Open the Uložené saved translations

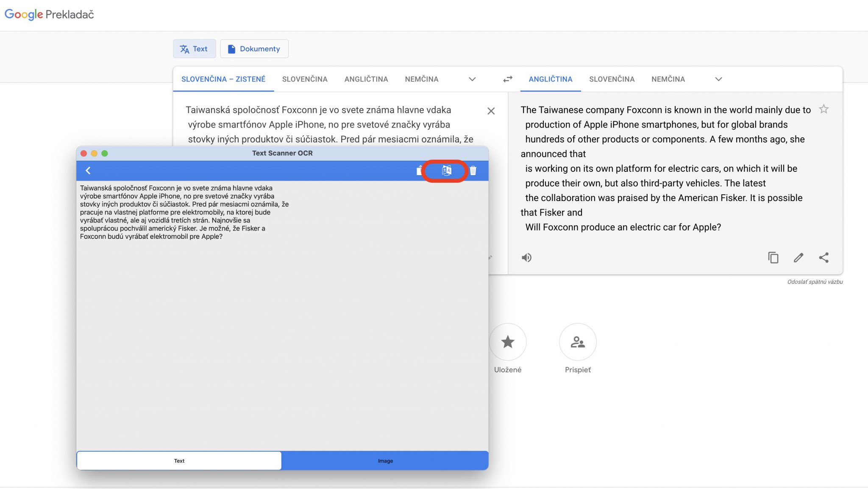pos(508,342)
